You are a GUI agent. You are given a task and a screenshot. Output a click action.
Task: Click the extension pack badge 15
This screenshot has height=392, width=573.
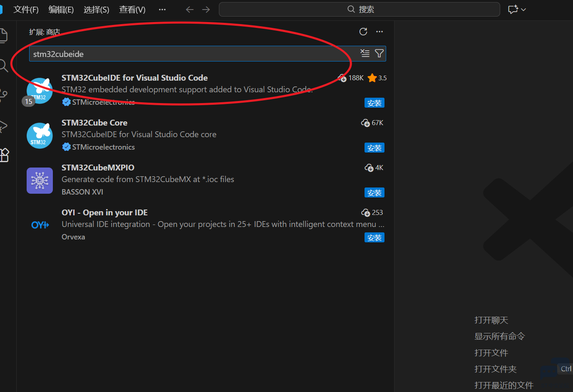click(28, 101)
